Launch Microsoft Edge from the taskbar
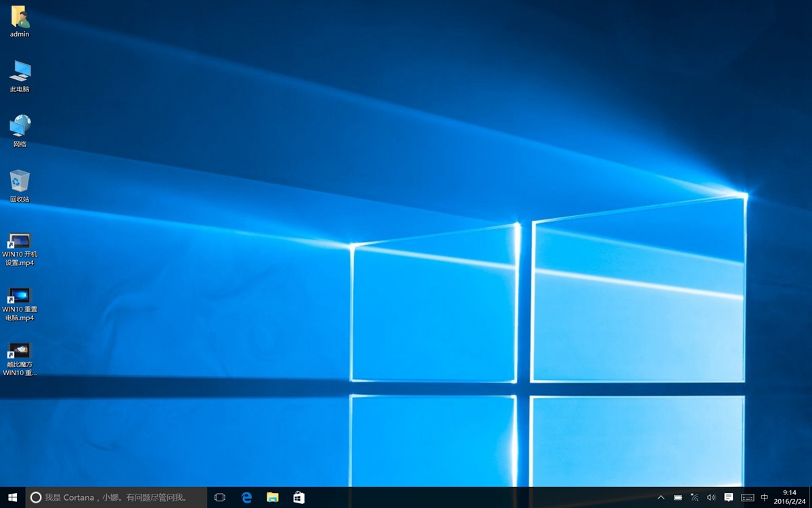 click(x=246, y=497)
